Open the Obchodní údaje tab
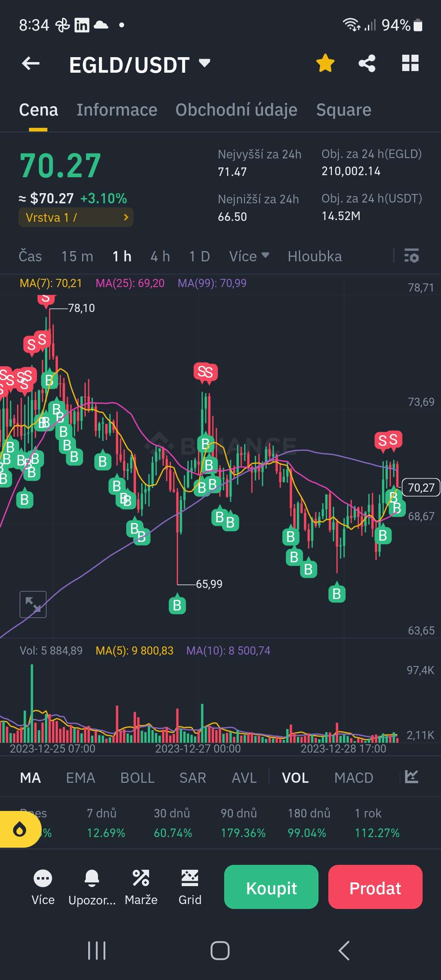Image resolution: width=441 pixels, height=980 pixels. 236,110
